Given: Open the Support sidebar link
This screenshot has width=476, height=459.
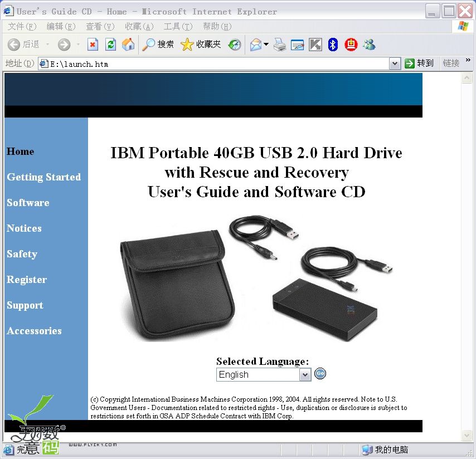Looking at the screenshot, I should [25, 305].
